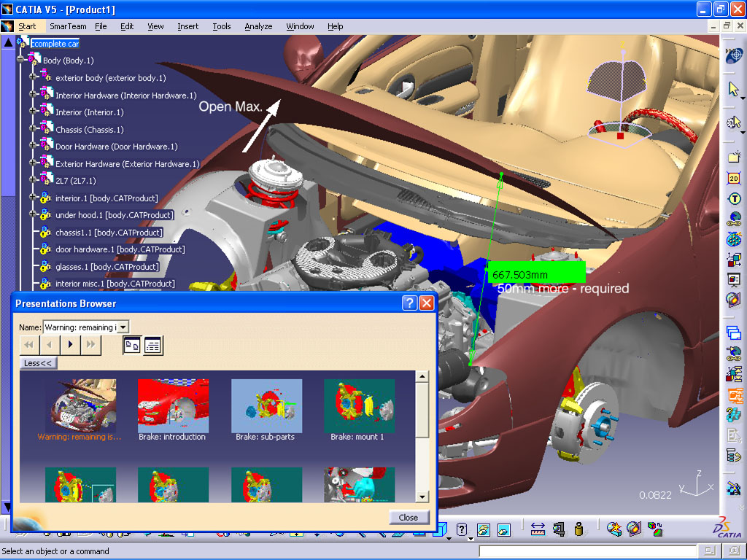Play the selected presentation

click(x=71, y=344)
